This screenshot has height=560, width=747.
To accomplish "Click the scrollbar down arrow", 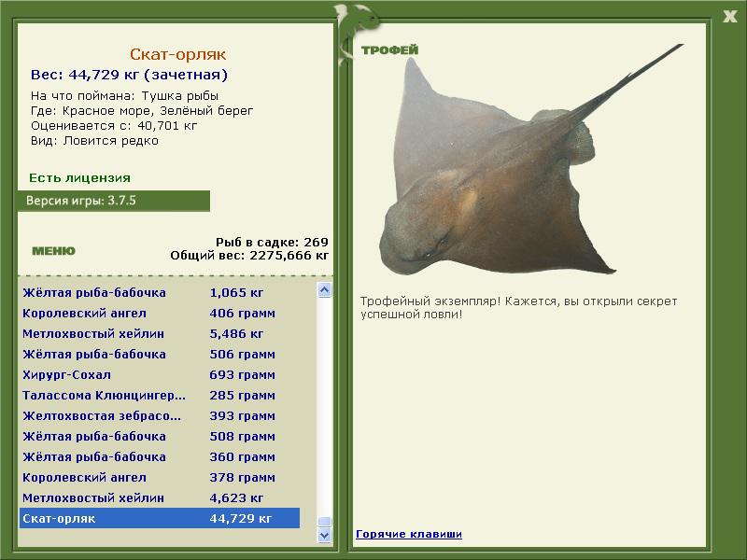I will point(324,535).
